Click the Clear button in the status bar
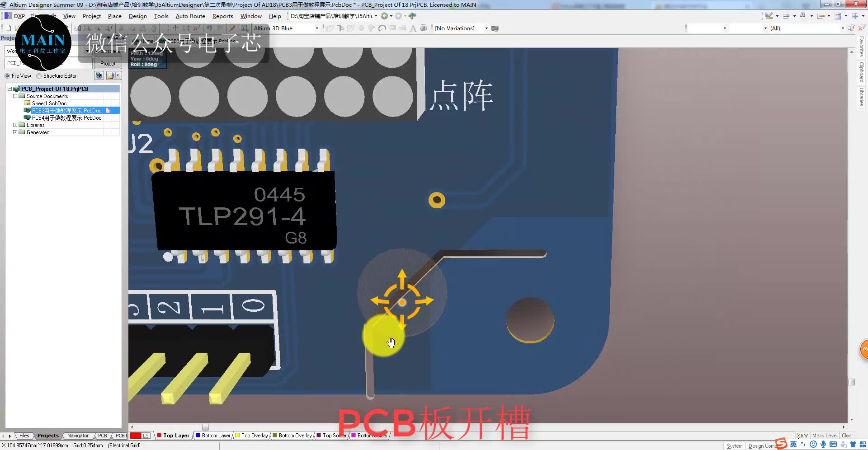Screen dimensions: 868x450 848,435
